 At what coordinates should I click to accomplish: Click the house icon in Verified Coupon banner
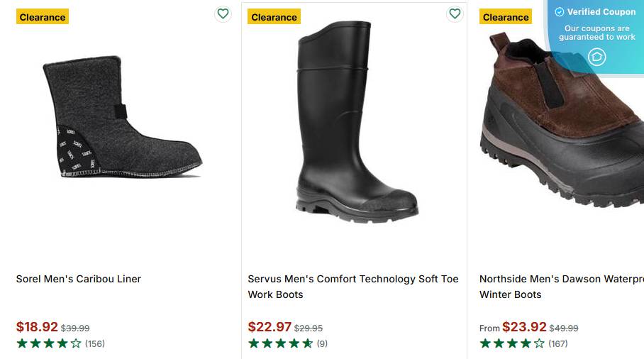point(597,57)
